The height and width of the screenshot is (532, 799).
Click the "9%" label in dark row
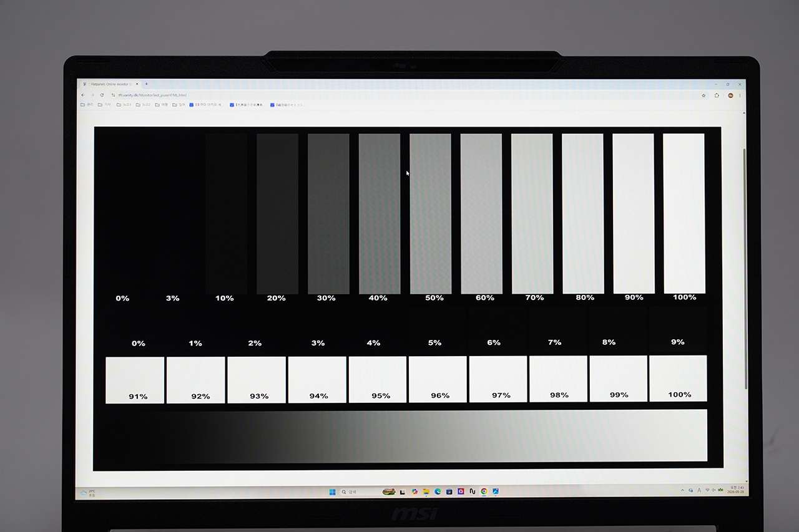tap(677, 342)
